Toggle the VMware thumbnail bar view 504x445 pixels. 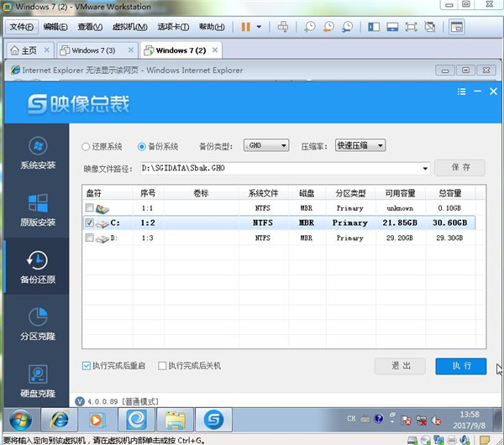pos(392,27)
